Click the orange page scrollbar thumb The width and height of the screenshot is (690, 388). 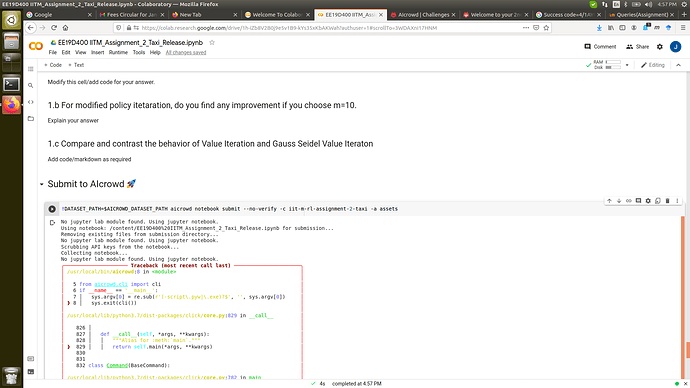point(687,350)
